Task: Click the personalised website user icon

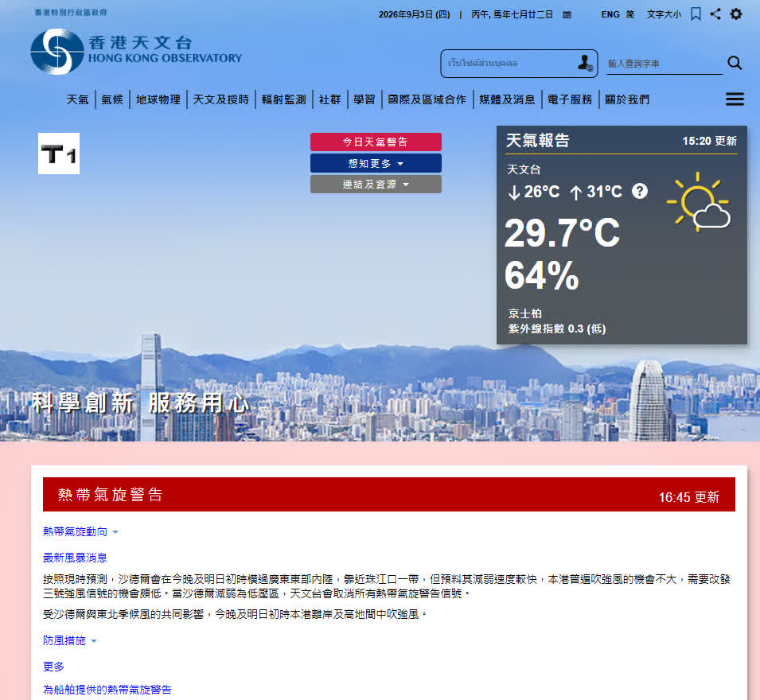Action: click(x=586, y=63)
